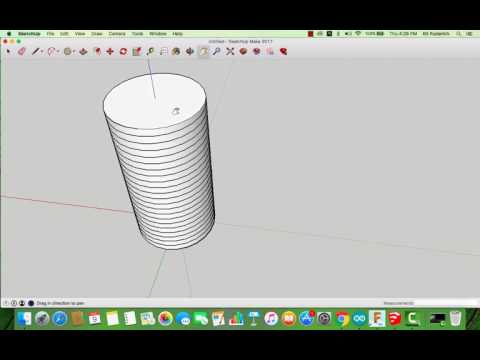The height and width of the screenshot is (360, 480).
Task: Select the Tape Measure tool
Action: point(150,51)
